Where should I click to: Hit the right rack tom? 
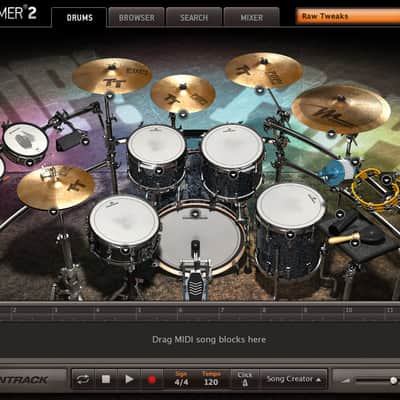[x=232, y=147]
